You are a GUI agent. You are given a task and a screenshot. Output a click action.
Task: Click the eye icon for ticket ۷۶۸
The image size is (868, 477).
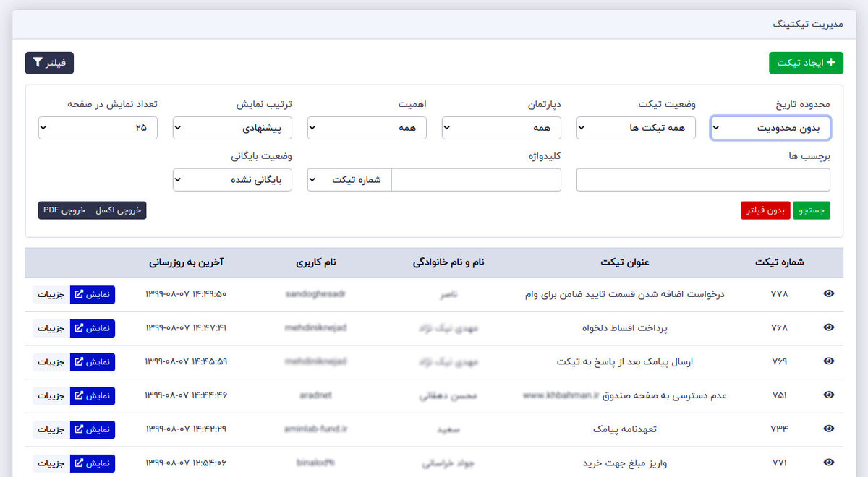click(x=829, y=328)
